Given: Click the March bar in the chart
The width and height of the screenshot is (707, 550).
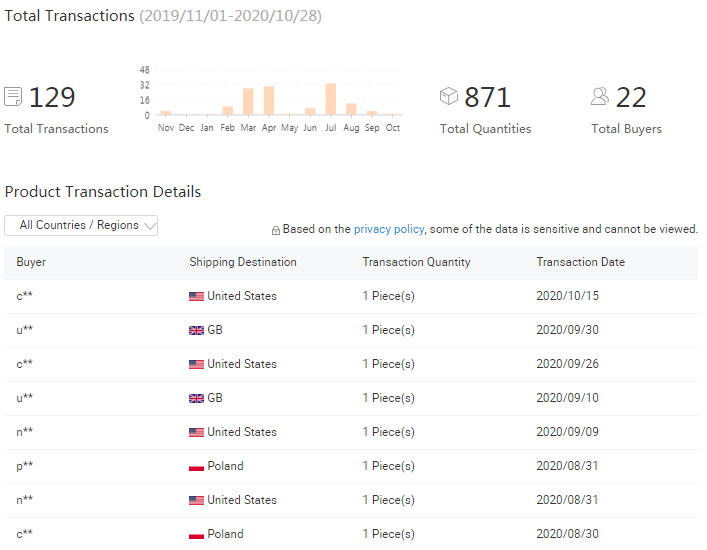Looking at the screenshot, I should coord(248,102).
